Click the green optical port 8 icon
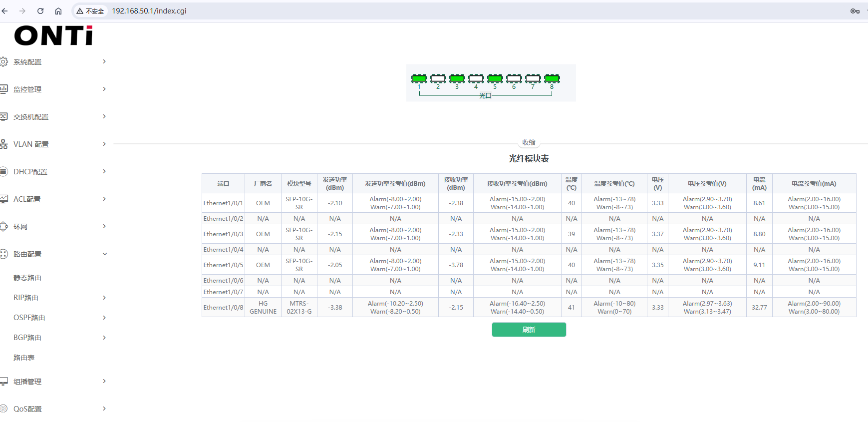The image size is (868, 422). click(x=552, y=78)
